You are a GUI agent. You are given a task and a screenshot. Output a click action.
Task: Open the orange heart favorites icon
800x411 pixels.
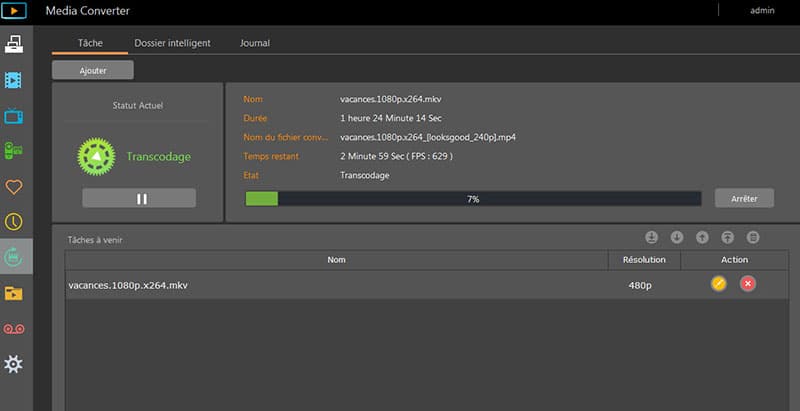[14, 187]
